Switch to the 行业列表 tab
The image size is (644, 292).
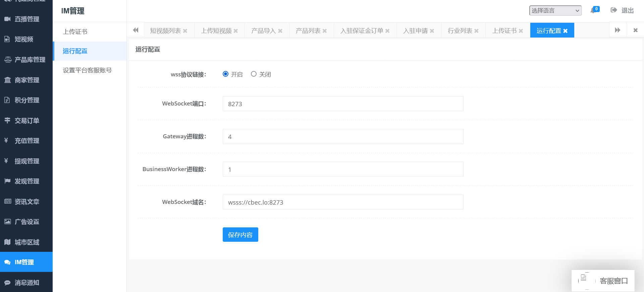(x=460, y=31)
